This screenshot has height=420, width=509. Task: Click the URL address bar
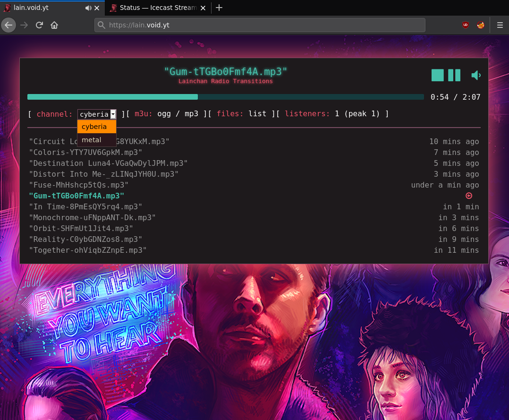(x=260, y=25)
